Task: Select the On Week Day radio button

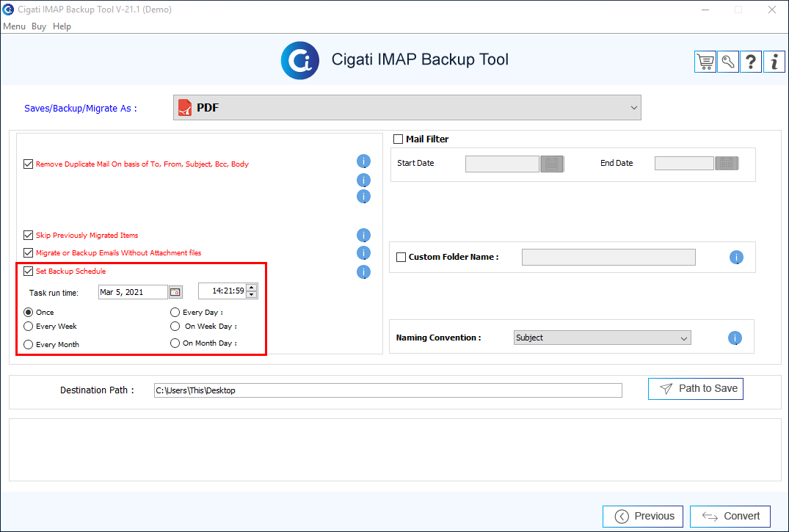Action: tap(175, 326)
